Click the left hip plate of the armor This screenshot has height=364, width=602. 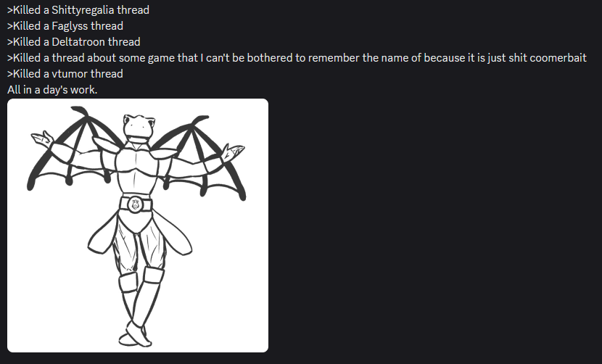(x=102, y=234)
